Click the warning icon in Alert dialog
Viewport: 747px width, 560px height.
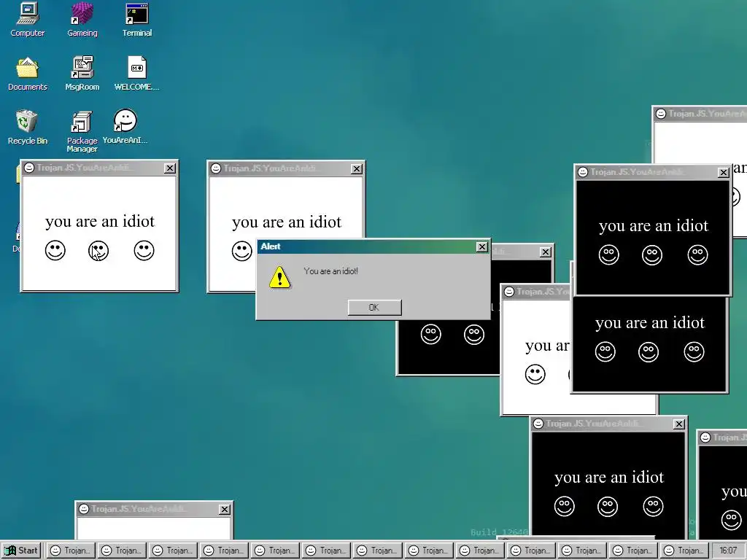point(279,278)
